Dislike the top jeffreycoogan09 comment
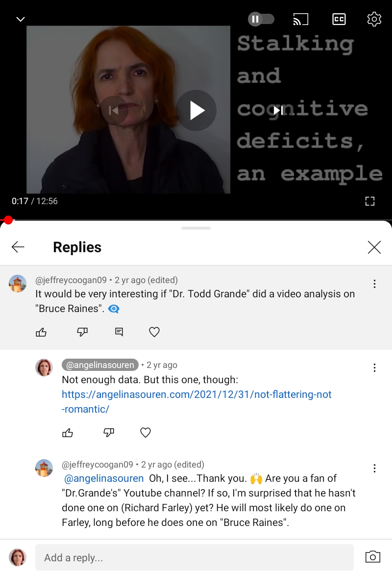 click(x=82, y=332)
